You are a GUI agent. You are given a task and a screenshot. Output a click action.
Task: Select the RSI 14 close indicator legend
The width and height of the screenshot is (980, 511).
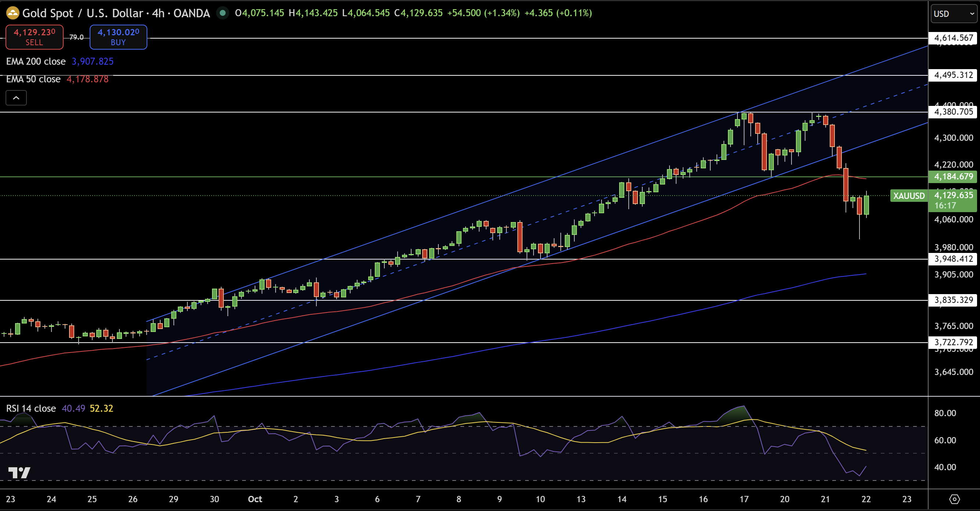tap(31, 409)
